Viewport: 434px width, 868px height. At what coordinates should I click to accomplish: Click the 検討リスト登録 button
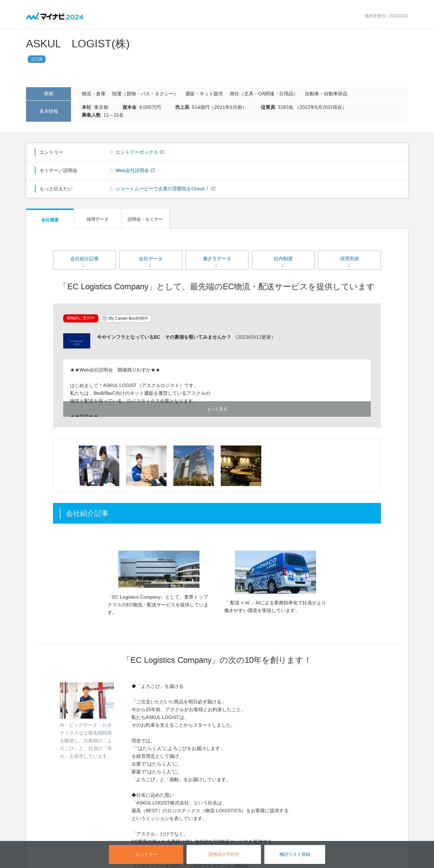[x=295, y=854]
